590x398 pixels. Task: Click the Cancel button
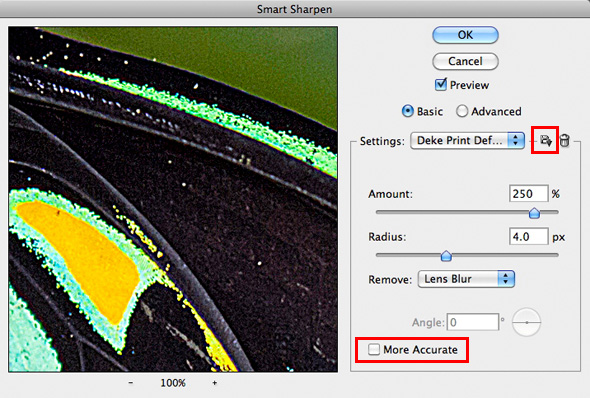pyautogui.click(x=465, y=61)
